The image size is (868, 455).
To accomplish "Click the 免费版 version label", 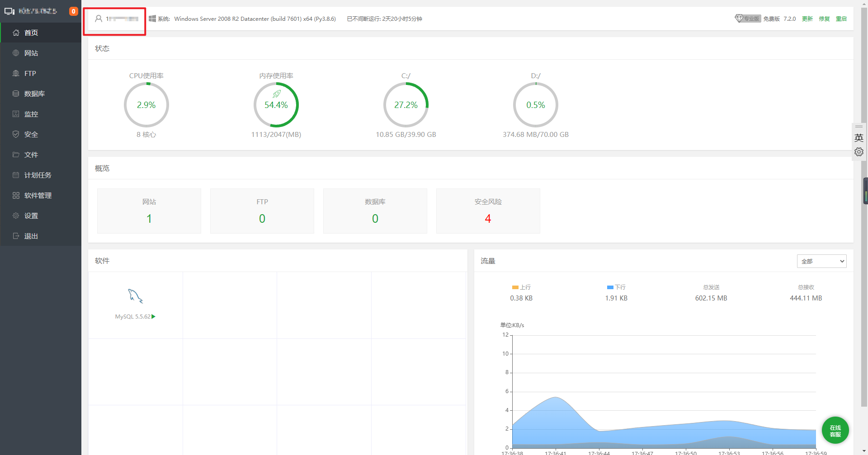I will [771, 19].
